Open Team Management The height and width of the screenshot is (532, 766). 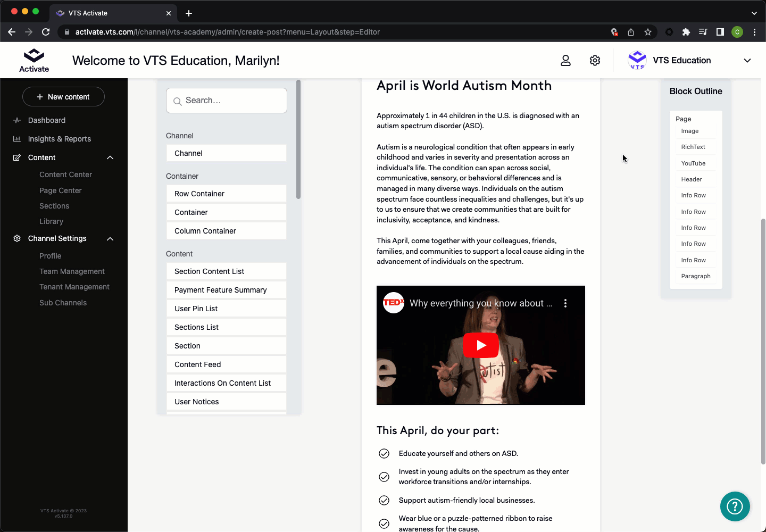[72, 271]
